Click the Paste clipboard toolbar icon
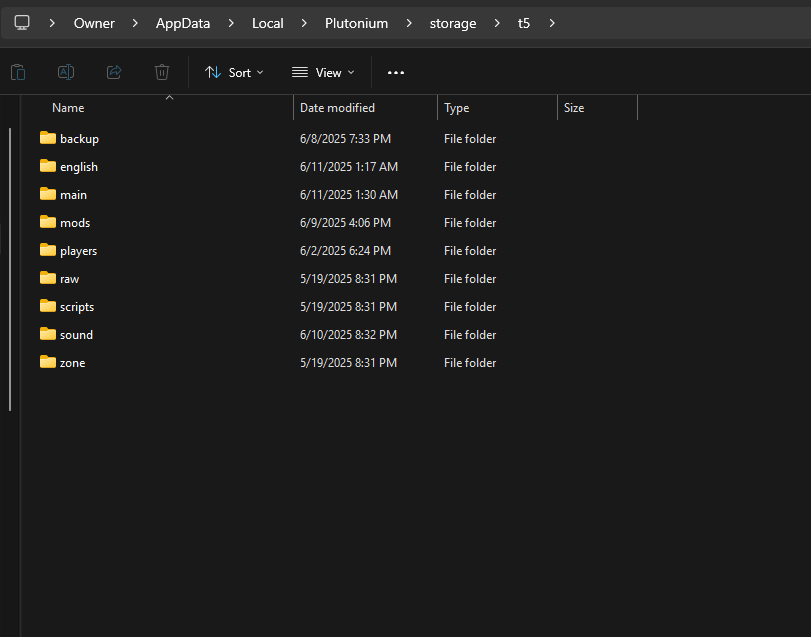Viewport: 811px width, 637px height. pyautogui.click(x=18, y=72)
